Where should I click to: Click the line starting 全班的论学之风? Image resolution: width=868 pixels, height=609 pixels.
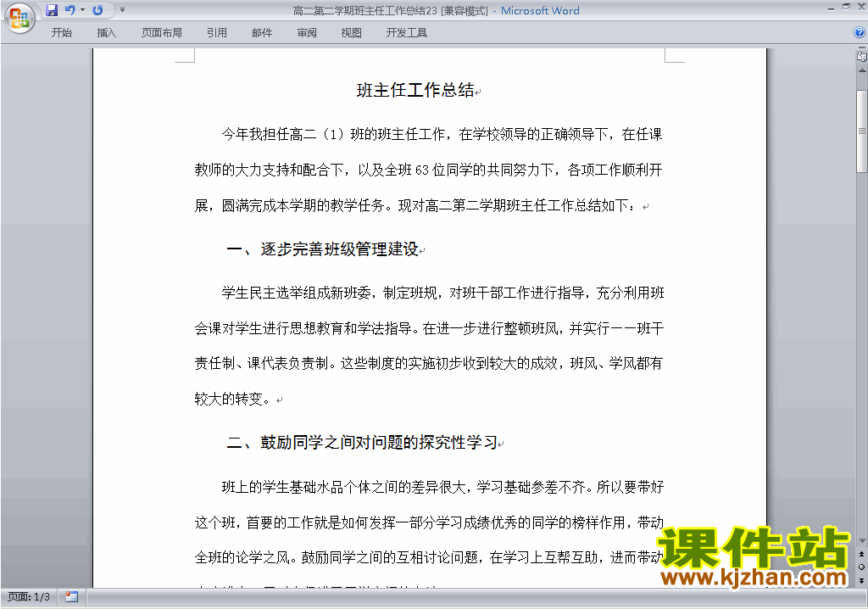click(x=429, y=557)
